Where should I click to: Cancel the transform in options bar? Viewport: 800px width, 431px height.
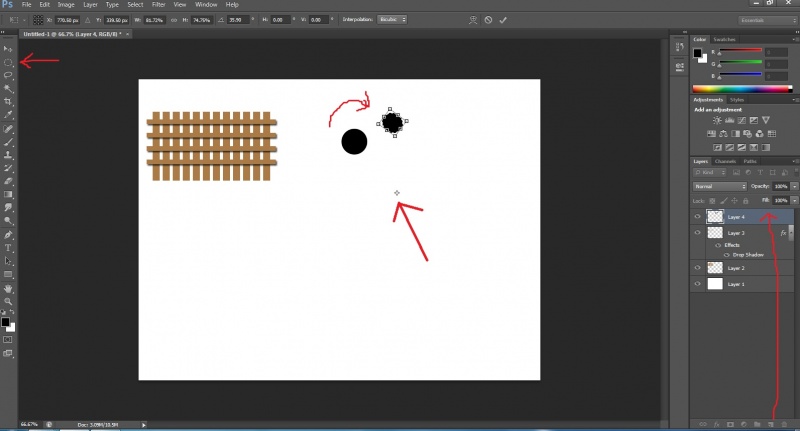pos(487,19)
